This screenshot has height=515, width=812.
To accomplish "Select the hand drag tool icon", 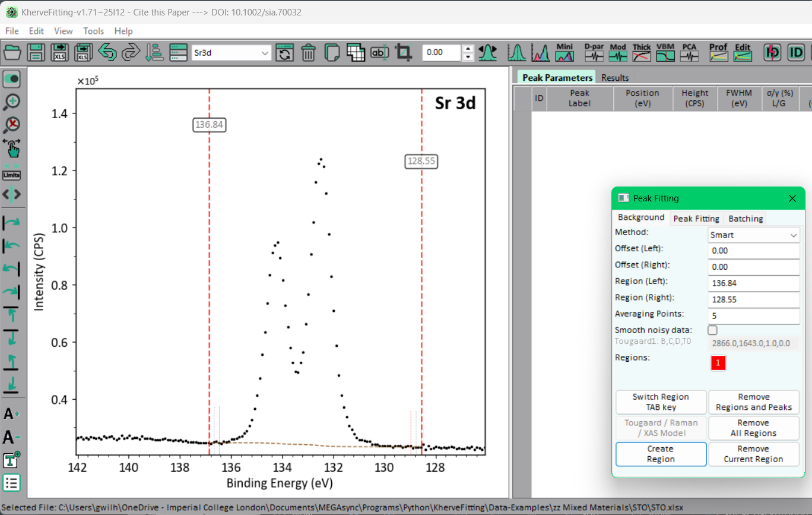I will click(11, 148).
